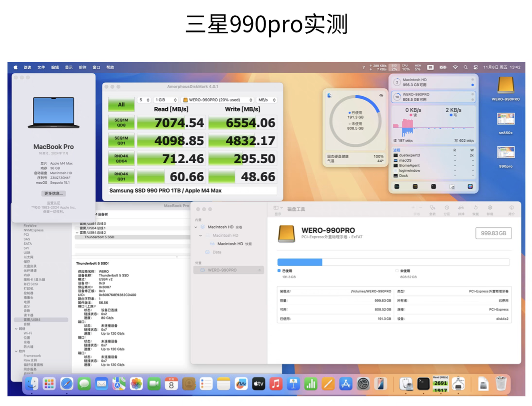Eject WERO-990PRO in Disk Utility sidebar

click(260, 270)
